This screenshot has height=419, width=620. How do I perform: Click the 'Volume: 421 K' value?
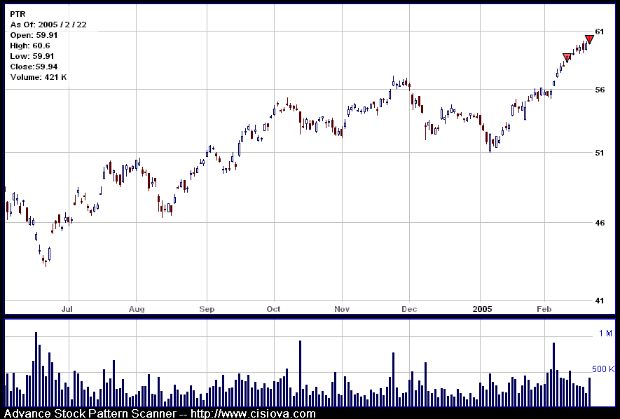38,77
